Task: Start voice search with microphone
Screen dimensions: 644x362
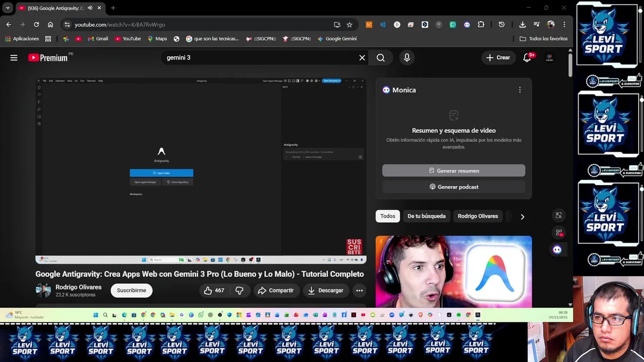Action: coord(407,58)
